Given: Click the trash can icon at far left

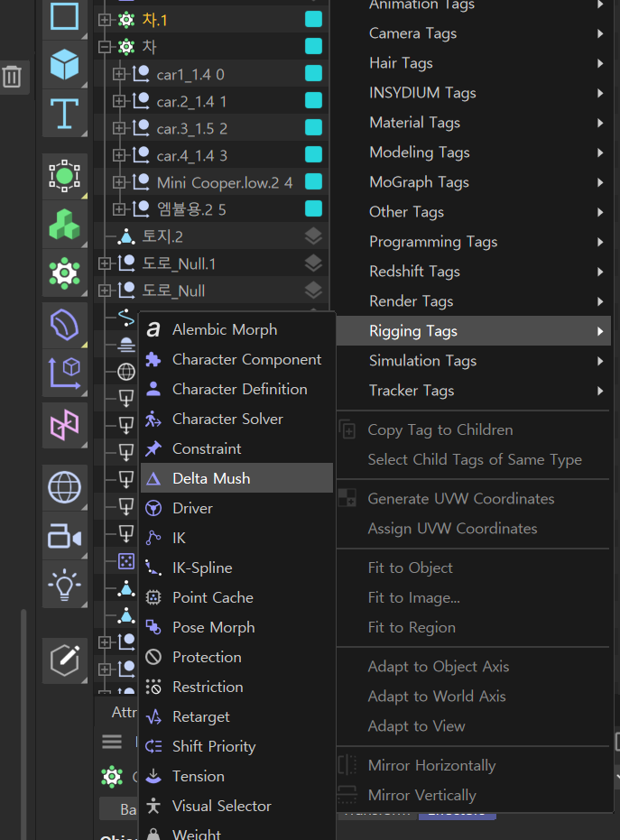Looking at the screenshot, I should pos(12,77).
